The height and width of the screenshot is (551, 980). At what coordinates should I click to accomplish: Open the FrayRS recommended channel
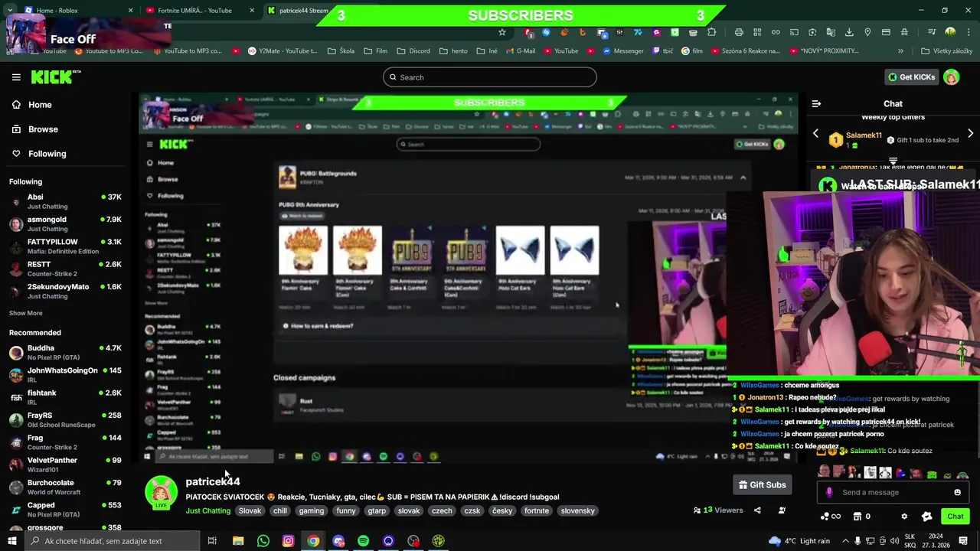point(65,419)
